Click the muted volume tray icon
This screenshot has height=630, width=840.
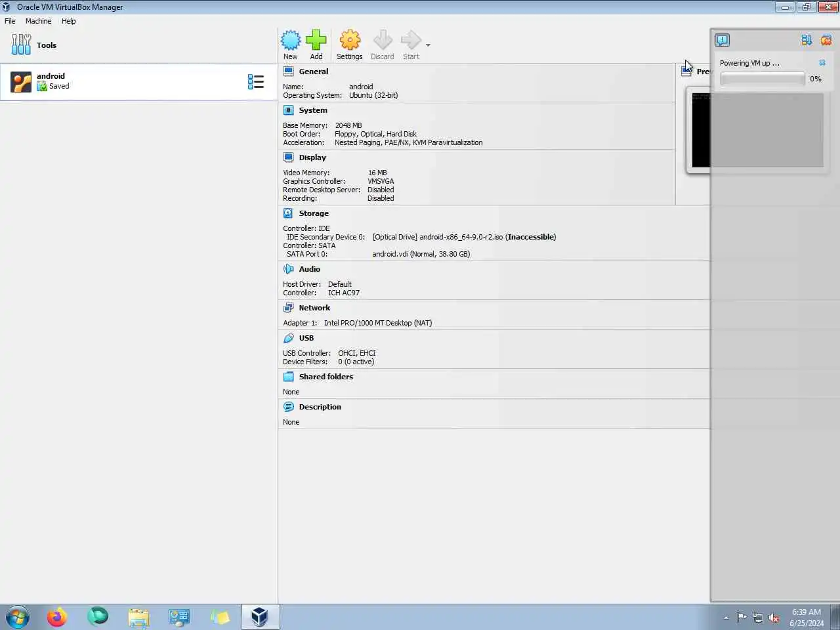(774, 618)
